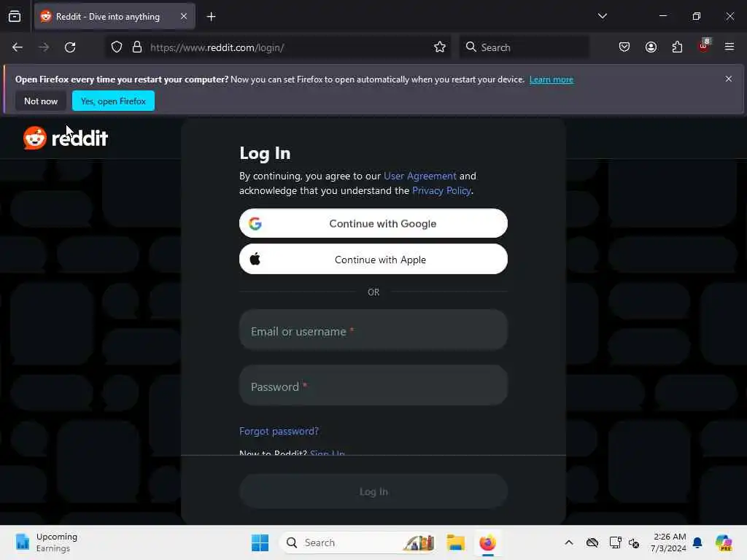Show hidden system tray icons
This screenshot has height=560, width=747.
pyautogui.click(x=569, y=542)
